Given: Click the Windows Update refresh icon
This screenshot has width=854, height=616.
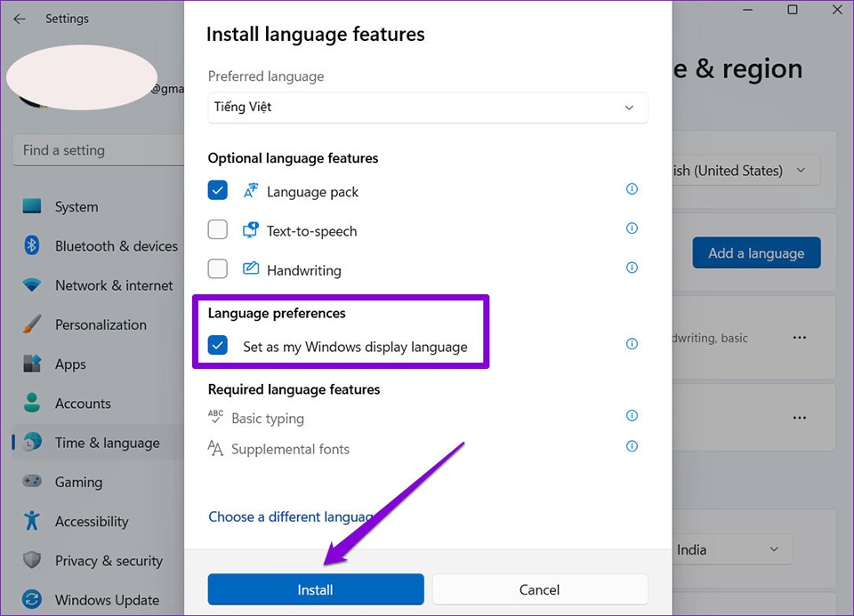Looking at the screenshot, I should [32, 599].
